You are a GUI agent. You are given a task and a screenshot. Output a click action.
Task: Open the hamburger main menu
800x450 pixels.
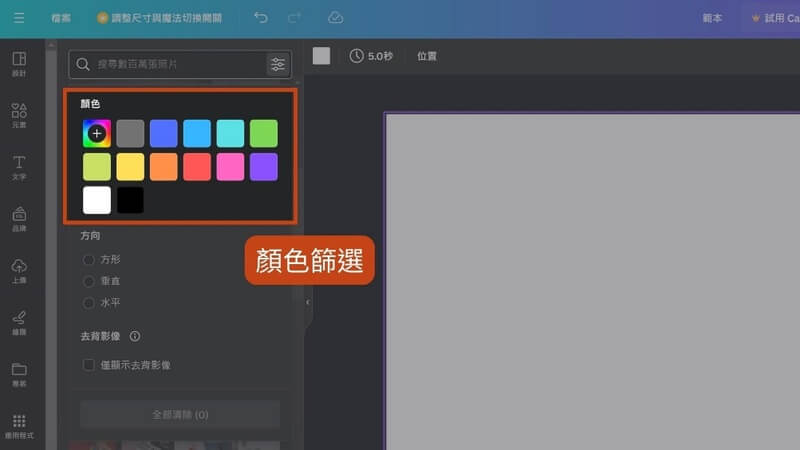coord(19,18)
